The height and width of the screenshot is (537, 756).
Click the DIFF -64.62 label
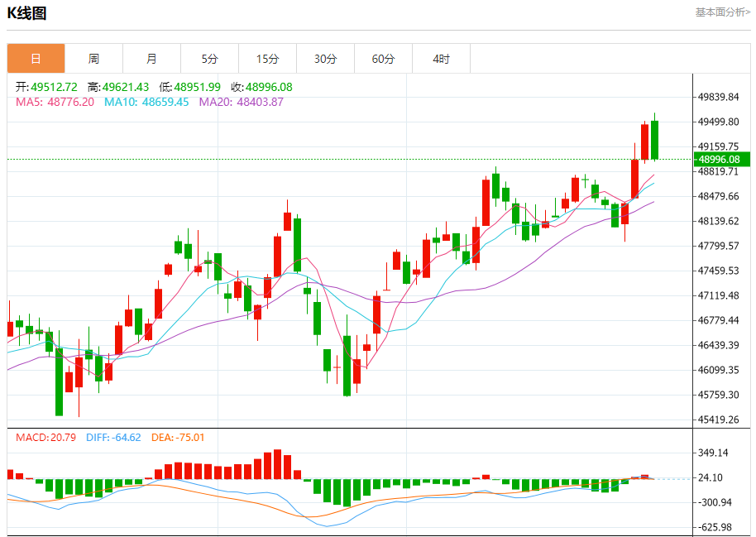point(113,438)
